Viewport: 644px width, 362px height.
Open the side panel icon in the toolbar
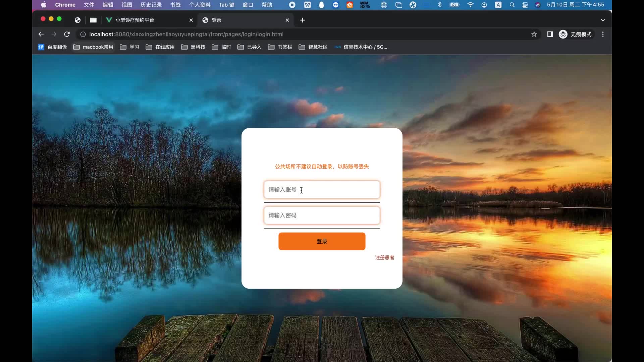click(550, 34)
